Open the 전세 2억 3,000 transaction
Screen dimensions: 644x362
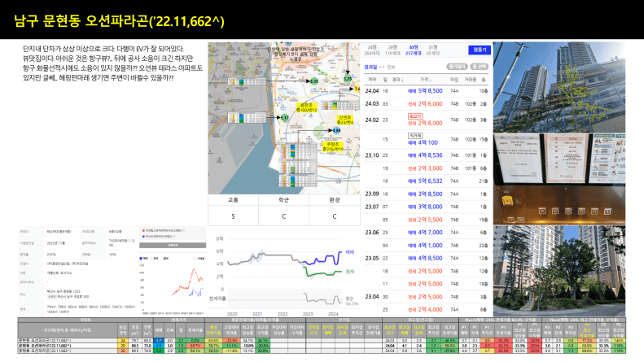point(426,168)
